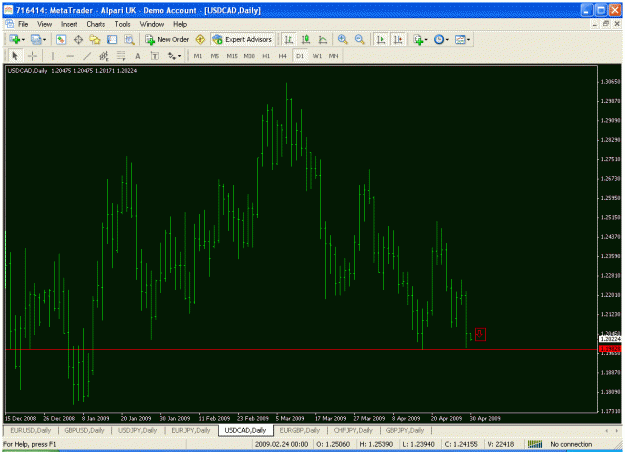Zoom out of the chart
Viewport: 625px width, 452px height.
[359, 39]
